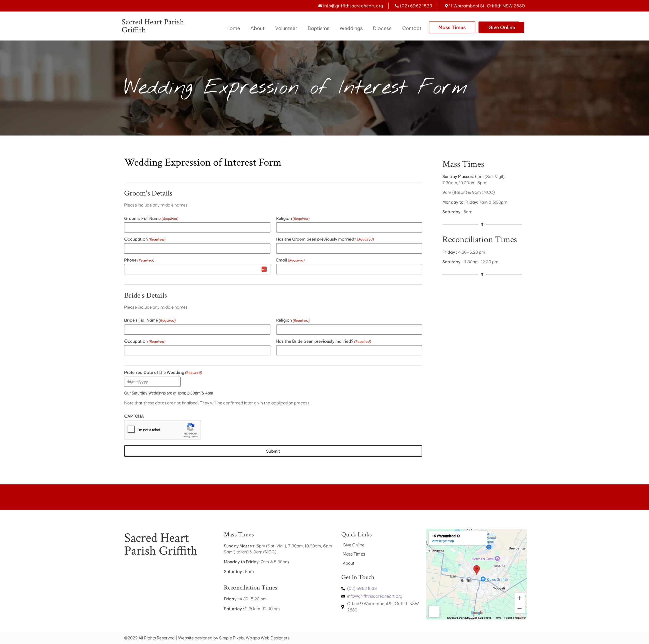Click the email address in the top bar

[353, 6]
